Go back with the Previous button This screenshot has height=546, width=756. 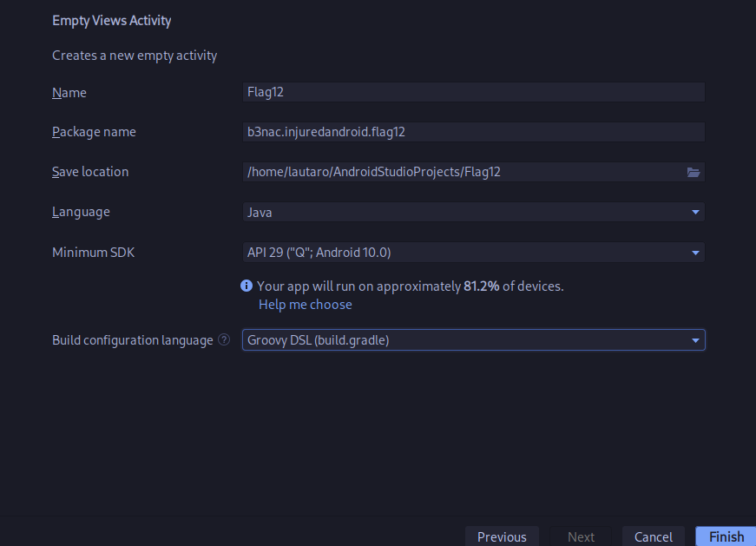(502, 536)
